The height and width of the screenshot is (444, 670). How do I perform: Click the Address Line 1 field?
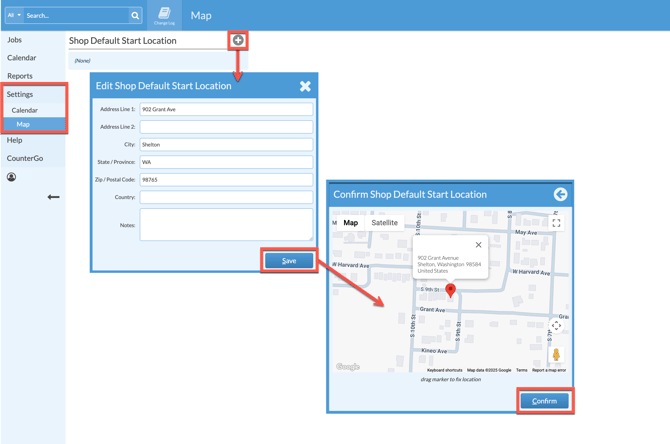pos(226,109)
